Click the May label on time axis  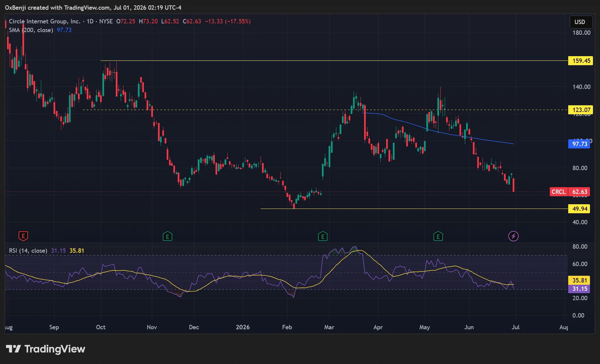click(425, 327)
